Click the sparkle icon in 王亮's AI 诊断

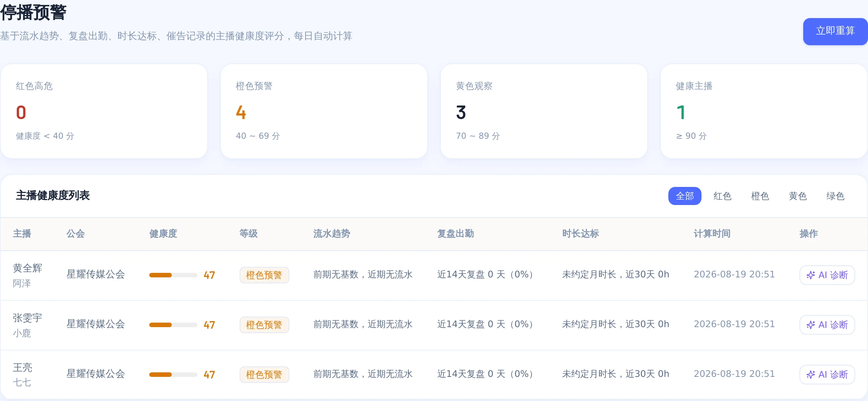click(x=811, y=375)
